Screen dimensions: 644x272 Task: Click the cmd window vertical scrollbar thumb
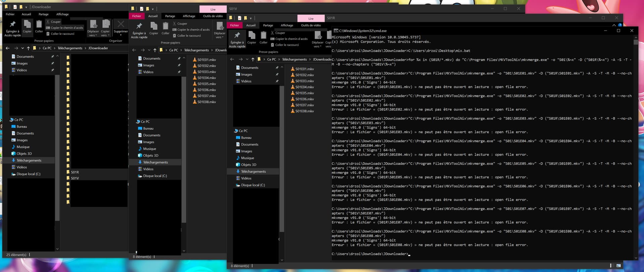[636, 43]
